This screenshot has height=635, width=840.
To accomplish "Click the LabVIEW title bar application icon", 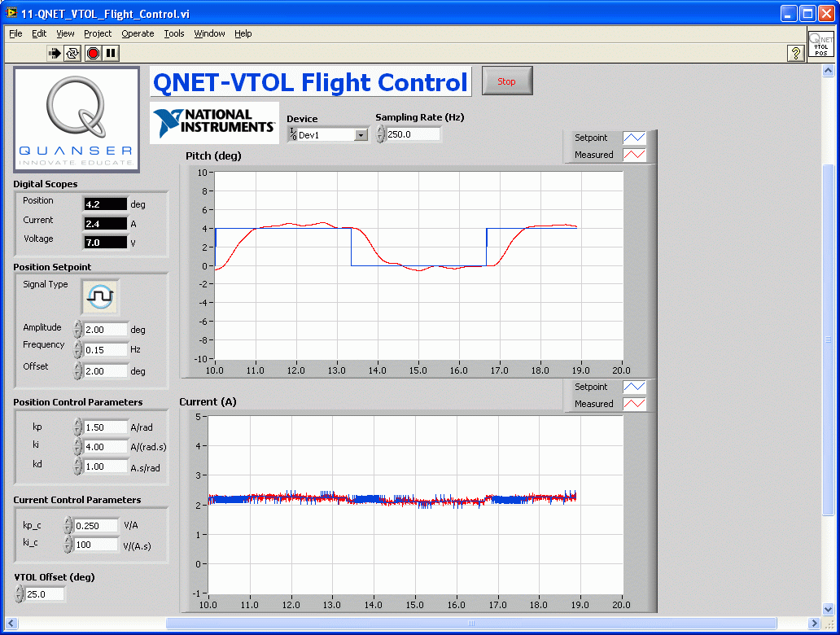I will 11,13.
